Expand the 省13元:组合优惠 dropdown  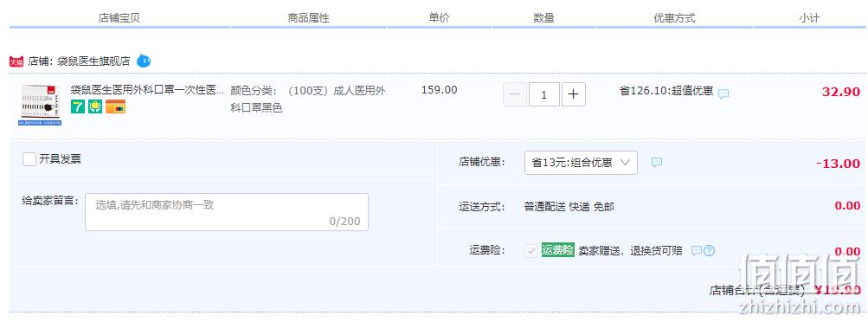click(581, 163)
